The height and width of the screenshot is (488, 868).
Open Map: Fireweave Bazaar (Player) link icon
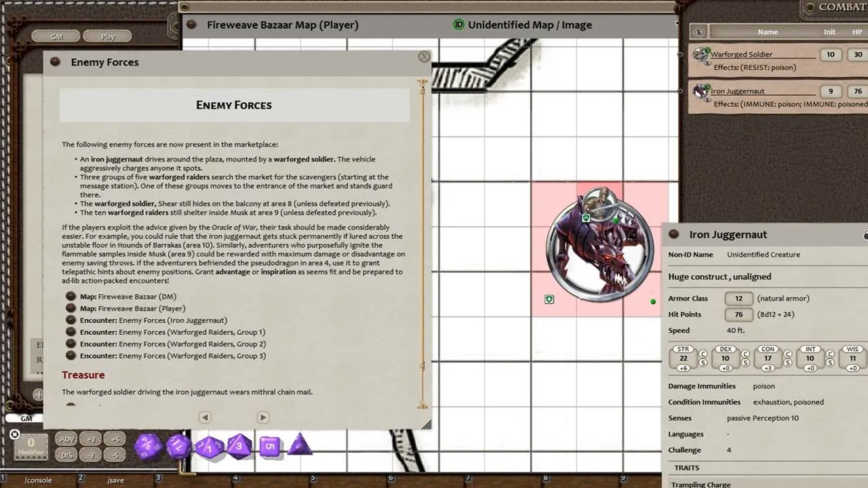pos(71,308)
